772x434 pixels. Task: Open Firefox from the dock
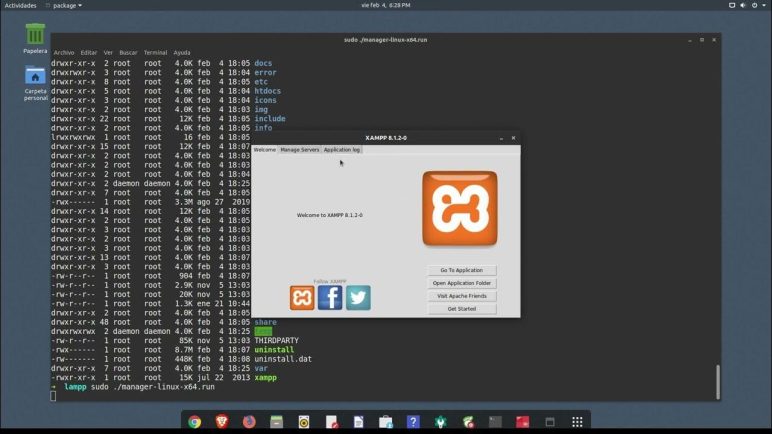coord(249,422)
